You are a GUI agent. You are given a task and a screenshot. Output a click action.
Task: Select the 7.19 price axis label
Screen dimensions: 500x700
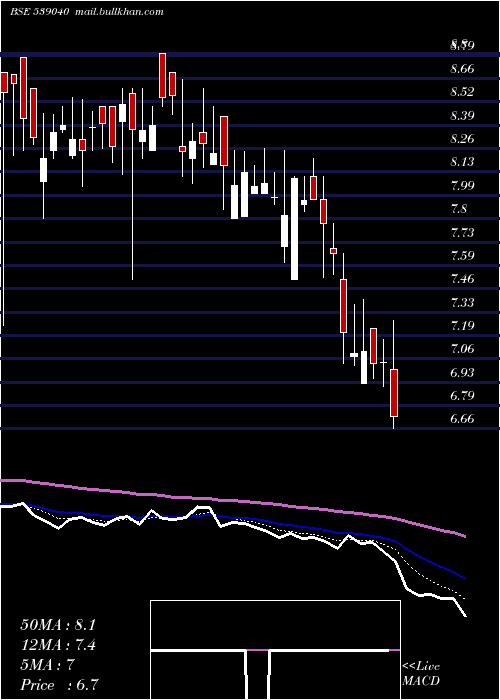pos(462,326)
